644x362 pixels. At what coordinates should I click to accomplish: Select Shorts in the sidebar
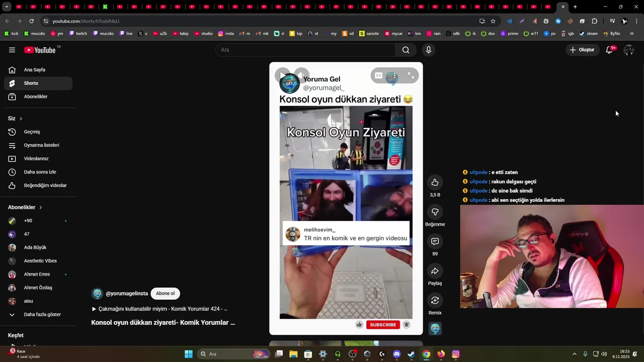(x=38, y=83)
